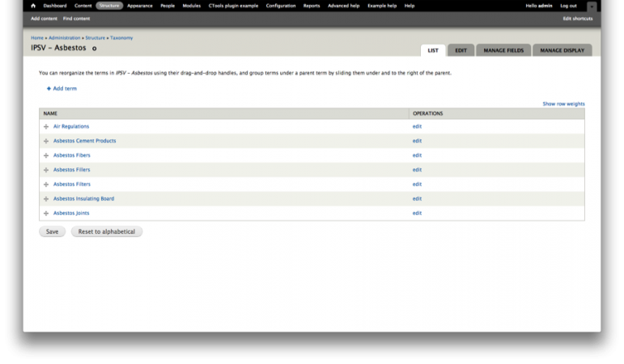Select the Edit tab
This screenshot has width=624, height=364.
(461, 50)
